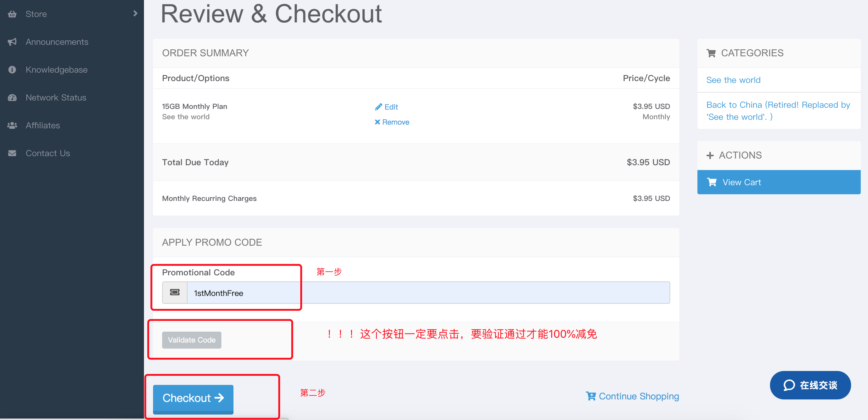Click the Affiliates people icon
868x420 pixels.
click(12, 125)
